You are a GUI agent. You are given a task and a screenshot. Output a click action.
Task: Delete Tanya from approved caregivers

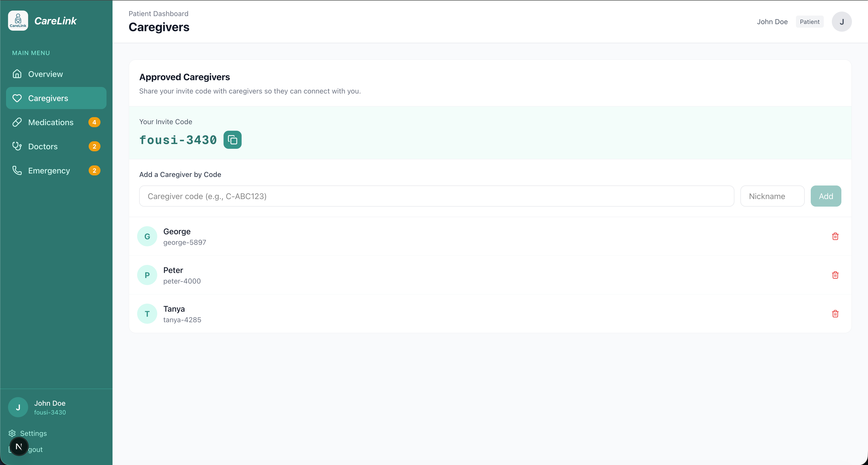[x=835, y=314]
